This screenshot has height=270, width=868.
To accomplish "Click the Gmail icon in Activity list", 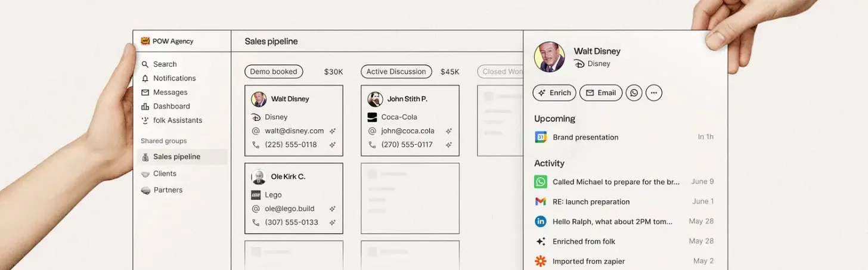I will 541,201.
